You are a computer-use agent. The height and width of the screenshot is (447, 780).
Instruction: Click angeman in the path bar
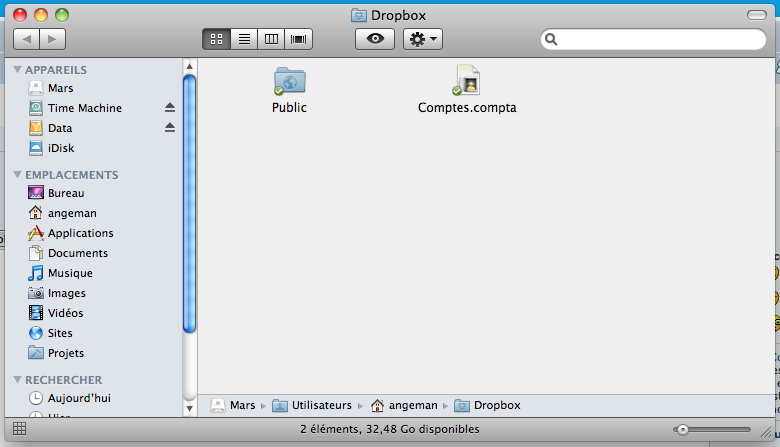coord(404,405)
